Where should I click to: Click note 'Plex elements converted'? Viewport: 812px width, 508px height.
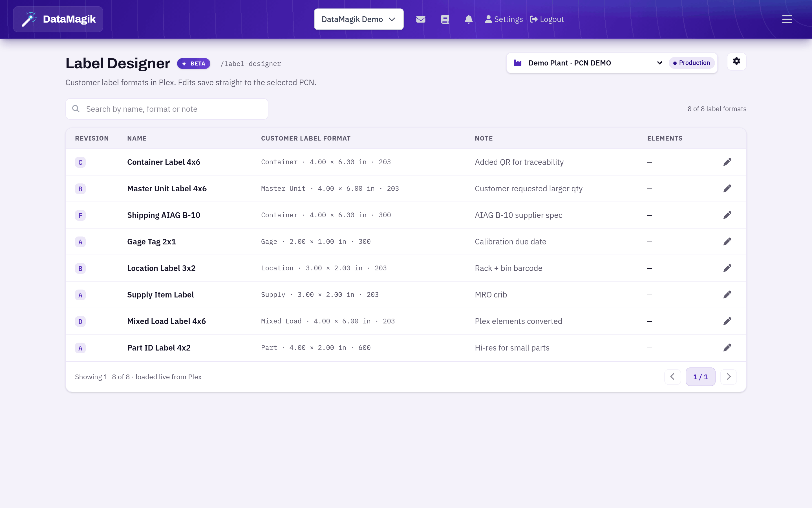[x=518, y=321]
